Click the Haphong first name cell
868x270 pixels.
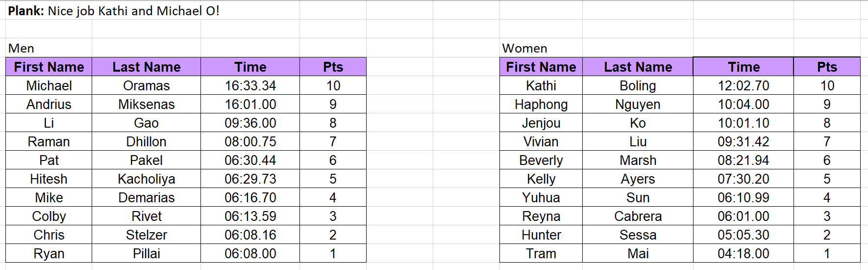click(541, 104)
